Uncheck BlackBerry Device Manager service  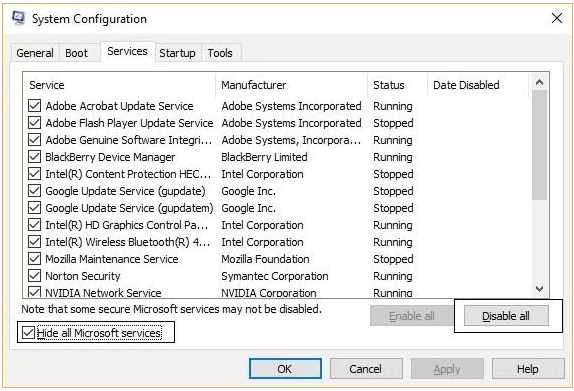(x=34, y=157)
